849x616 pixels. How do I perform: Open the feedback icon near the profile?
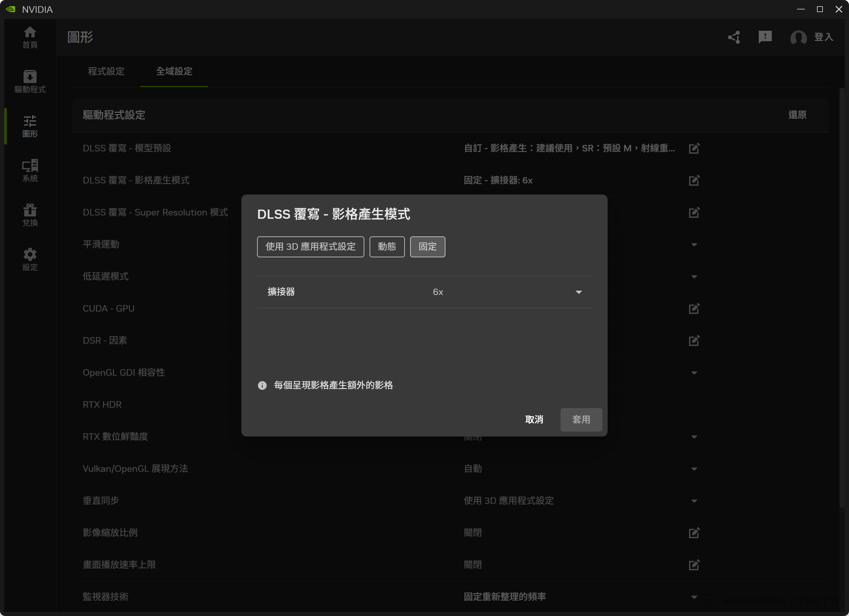coord(765,37)
